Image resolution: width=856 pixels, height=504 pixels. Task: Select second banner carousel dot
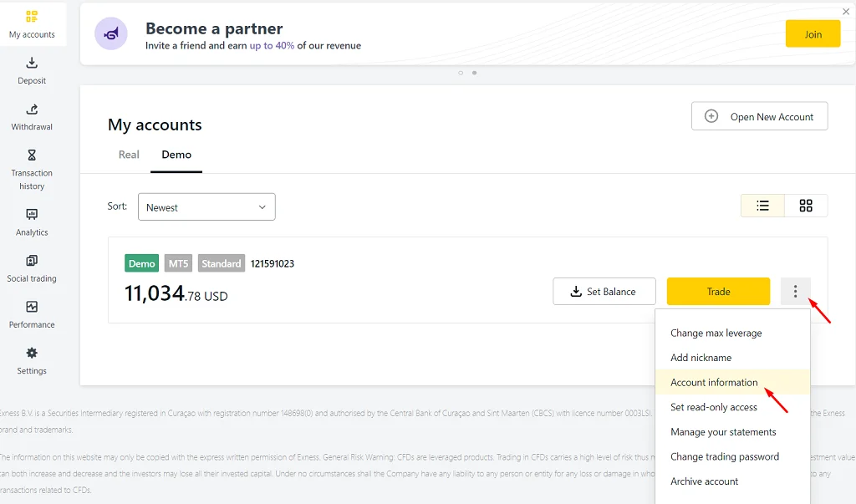(x=475, y=73)
